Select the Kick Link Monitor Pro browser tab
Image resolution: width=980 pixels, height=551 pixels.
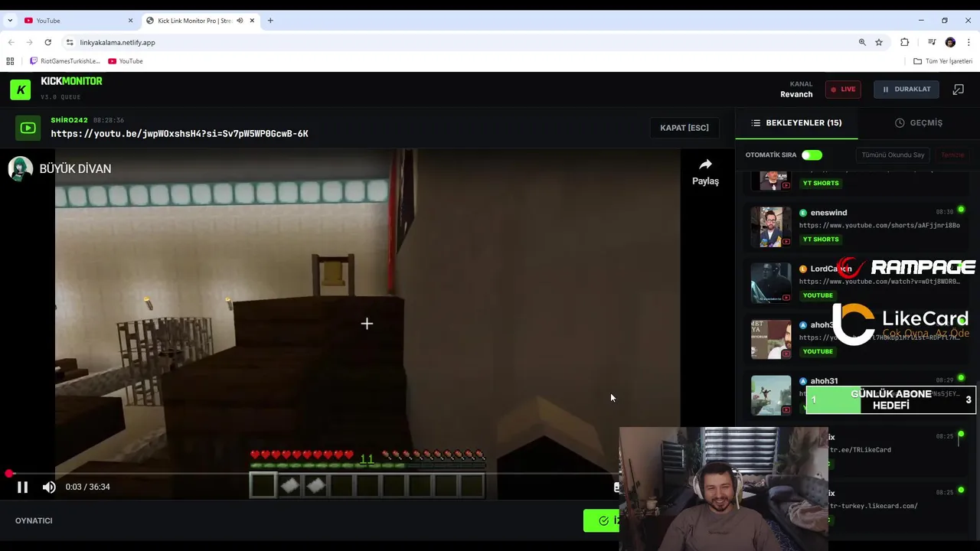point(199,21)
